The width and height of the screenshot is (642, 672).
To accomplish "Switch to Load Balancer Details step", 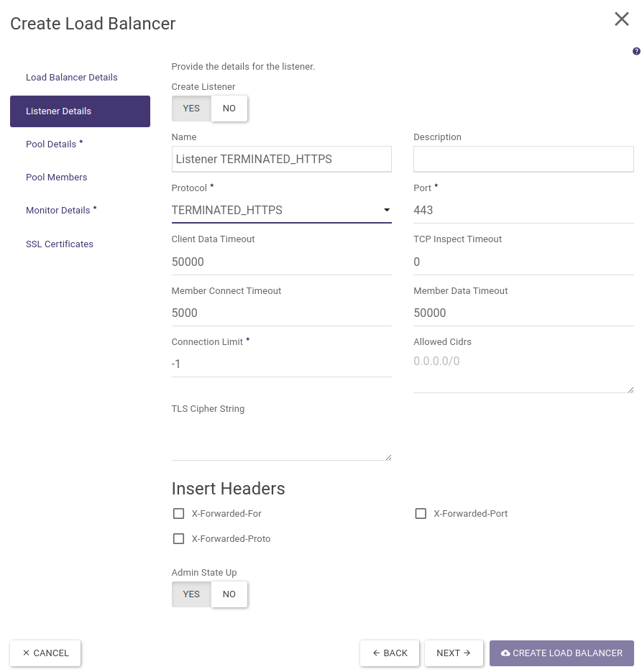I will (x=72, y=78).
